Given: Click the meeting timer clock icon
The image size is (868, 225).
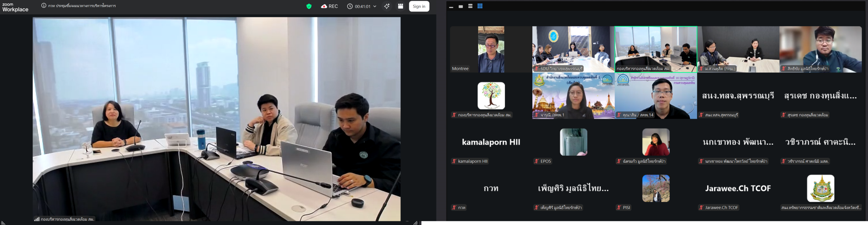Looking at the screenshot, I should pos(350,6).
